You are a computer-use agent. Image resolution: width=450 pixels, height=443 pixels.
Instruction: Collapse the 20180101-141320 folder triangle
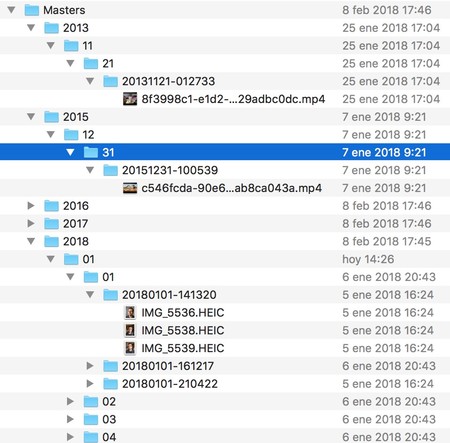[x=90, y=295]
